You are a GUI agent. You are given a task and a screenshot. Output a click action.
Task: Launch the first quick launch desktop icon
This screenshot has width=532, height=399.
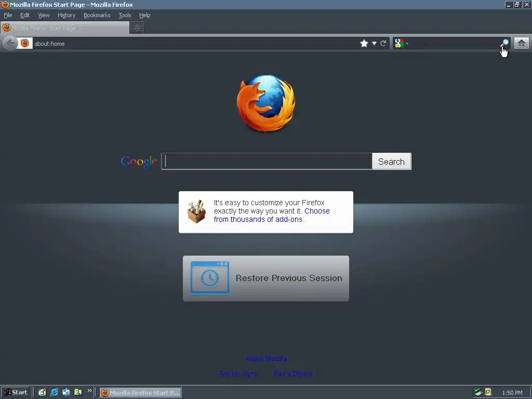click(42, 392)
